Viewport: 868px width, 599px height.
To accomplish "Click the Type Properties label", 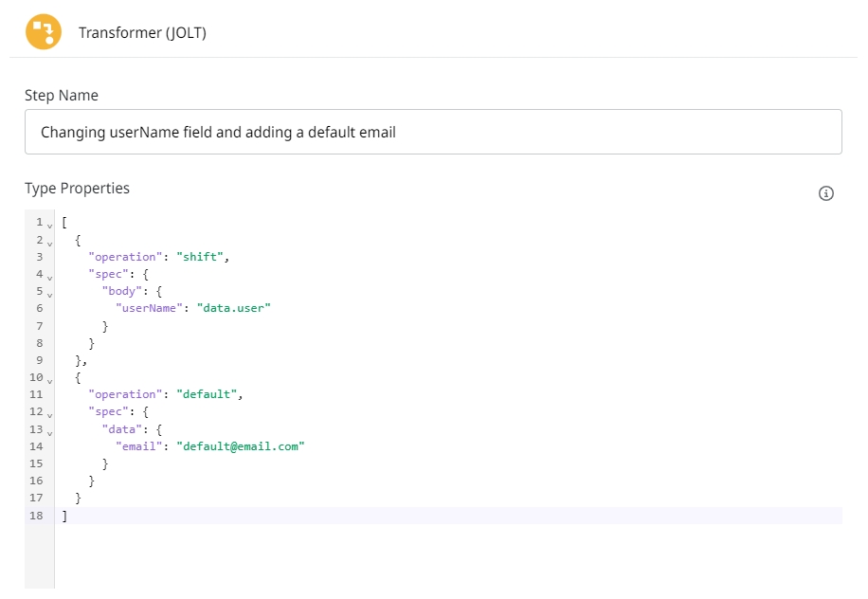I will (77, 188).
